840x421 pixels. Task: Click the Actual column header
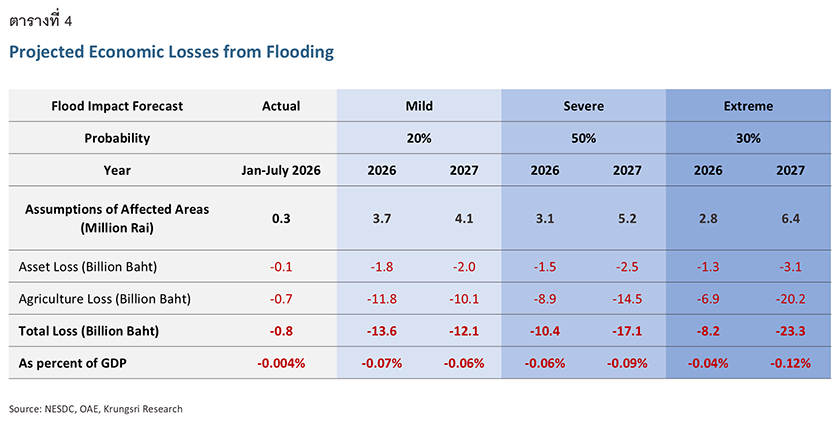coord(281,106)
